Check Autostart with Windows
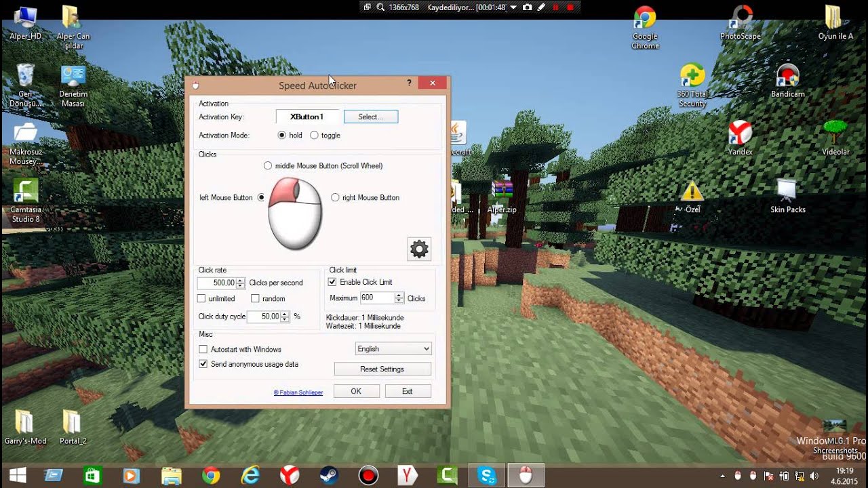Viewport: 868px width, 488px height. click(203, 350)
